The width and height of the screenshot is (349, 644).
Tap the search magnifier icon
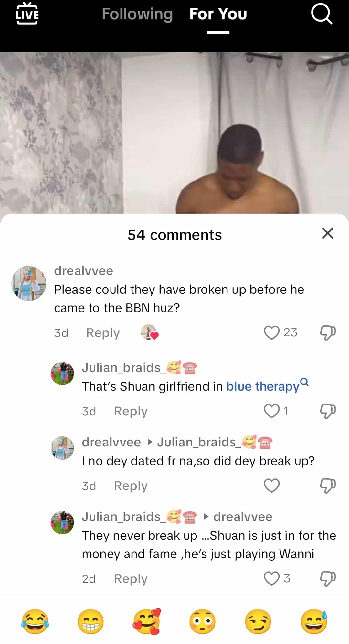[322, 14]
